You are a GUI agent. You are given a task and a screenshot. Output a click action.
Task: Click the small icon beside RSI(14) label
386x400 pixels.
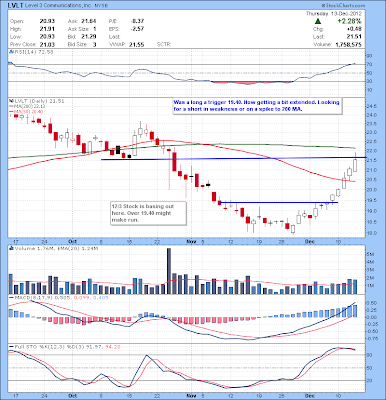[10, 52]
